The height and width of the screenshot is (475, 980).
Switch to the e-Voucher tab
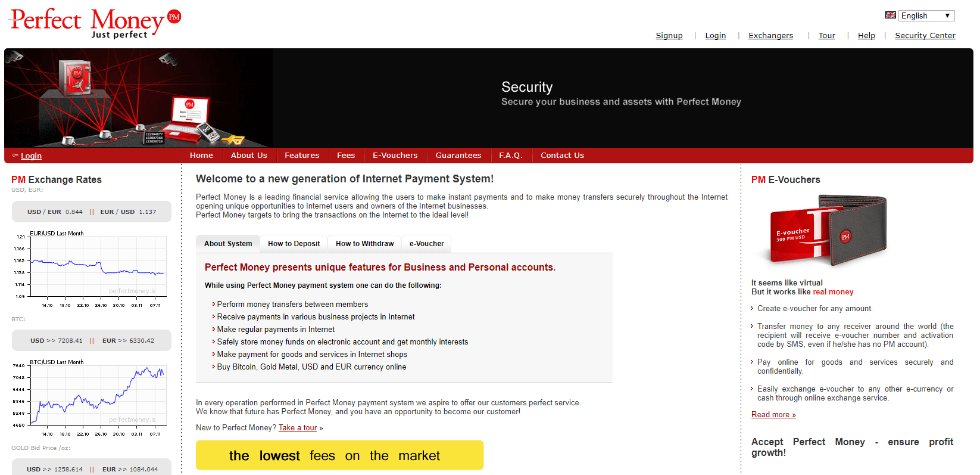426,244
